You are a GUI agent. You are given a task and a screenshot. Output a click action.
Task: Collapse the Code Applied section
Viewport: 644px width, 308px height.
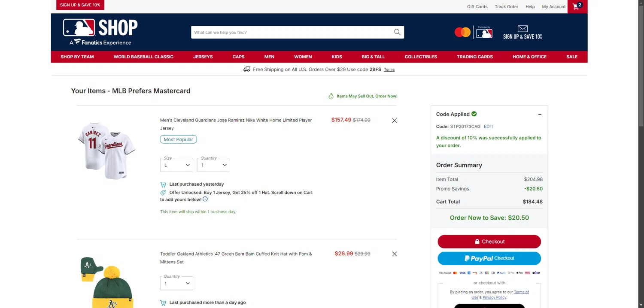(540, 114)
